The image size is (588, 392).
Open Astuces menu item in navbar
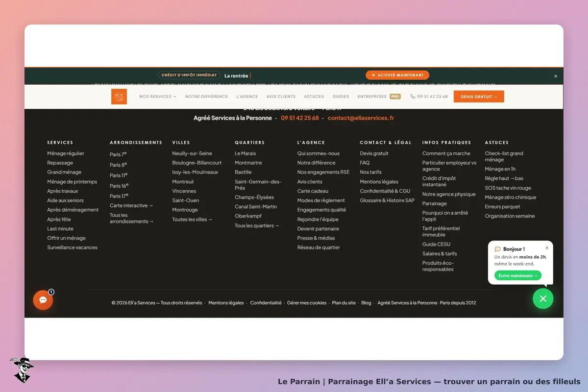pyautogui.click(x=314, y=97)
